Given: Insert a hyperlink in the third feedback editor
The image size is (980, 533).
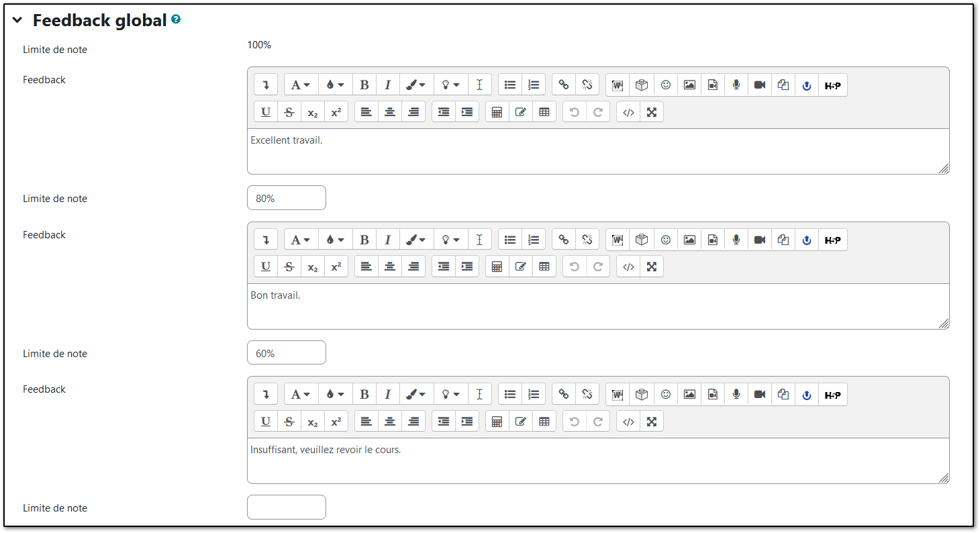Looking at the screenshot, I should tap(563, 394).
